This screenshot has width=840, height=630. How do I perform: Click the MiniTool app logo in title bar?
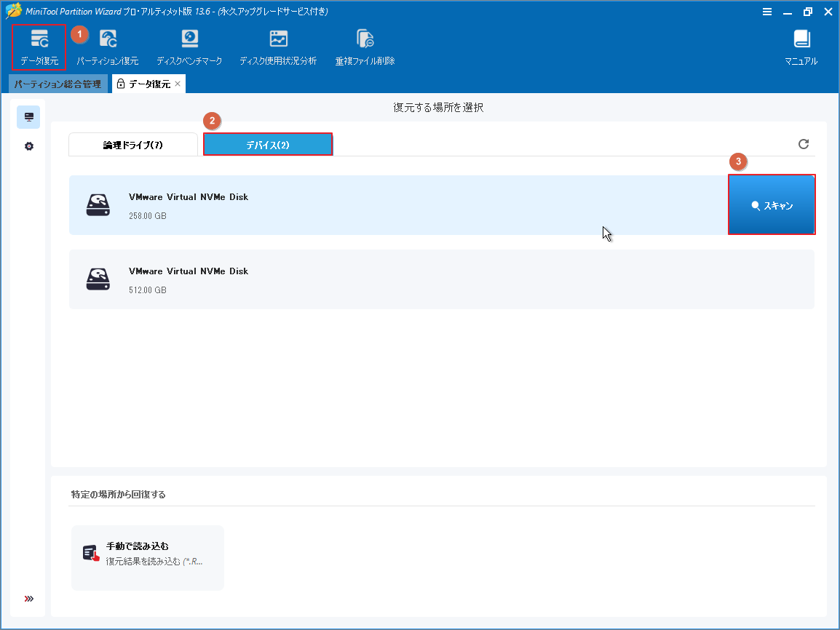pyautogui.click(x=13, y=11)
